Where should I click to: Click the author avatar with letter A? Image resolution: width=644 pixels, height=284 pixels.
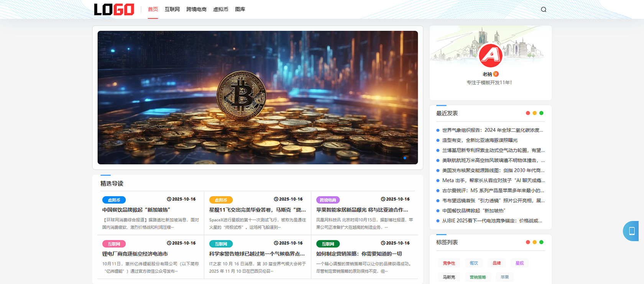click(490, 55)
